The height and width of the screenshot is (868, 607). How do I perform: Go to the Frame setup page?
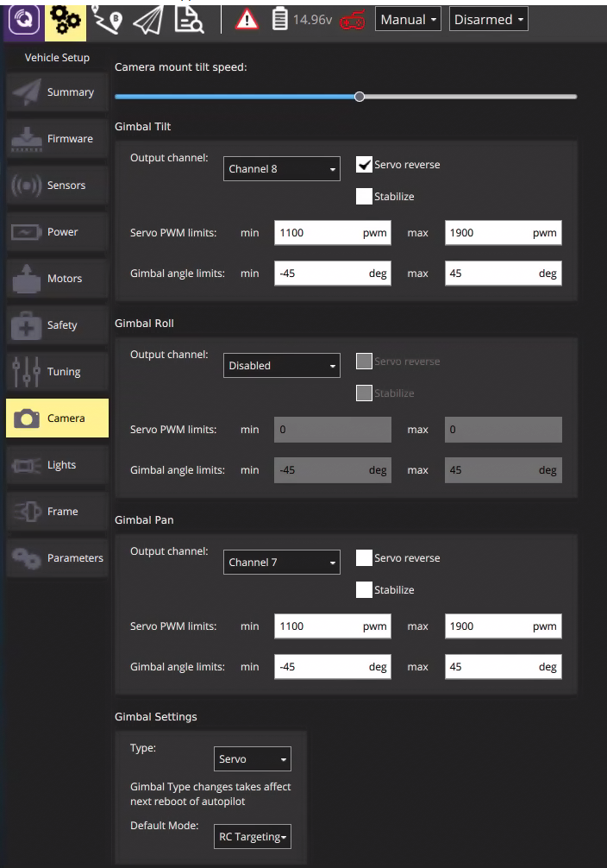(57, 512)
